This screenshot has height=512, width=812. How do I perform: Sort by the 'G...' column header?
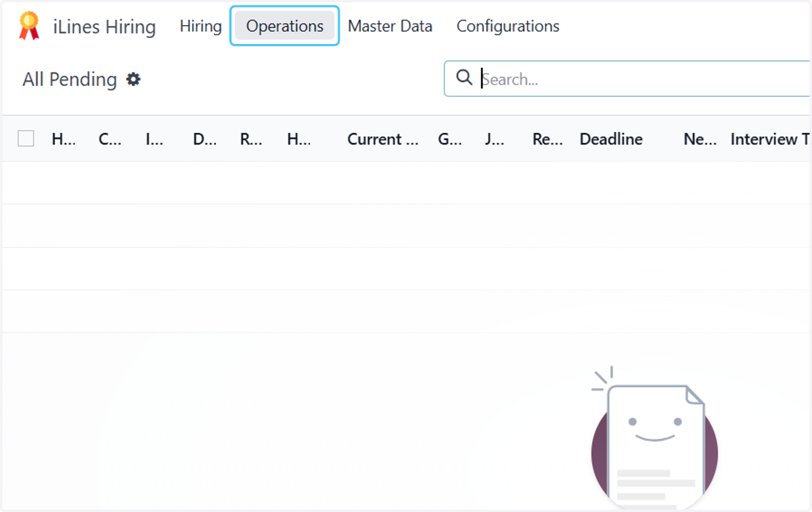450,139
